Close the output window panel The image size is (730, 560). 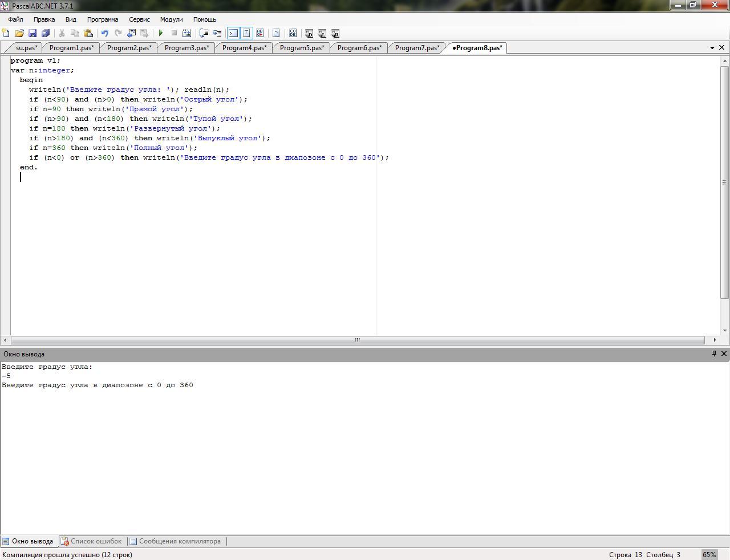pyautogui.click(x=724, y=354)
